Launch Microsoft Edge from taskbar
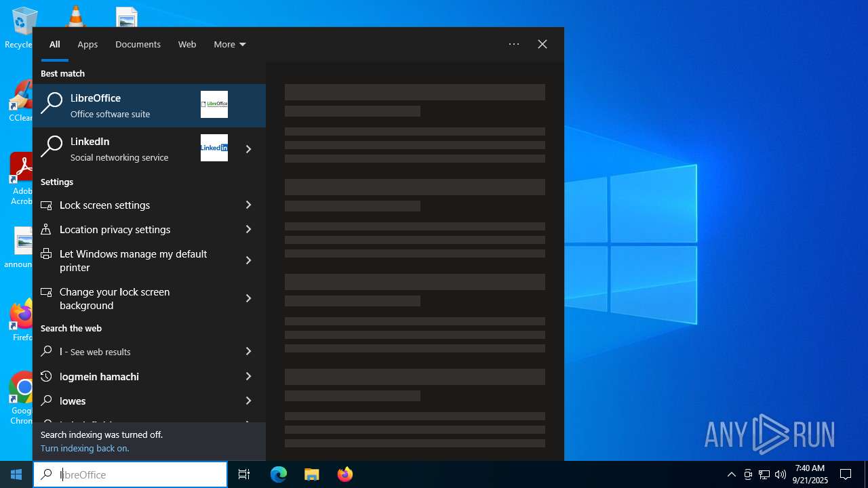Screen dimensions: 868x488 coord(279,474)
